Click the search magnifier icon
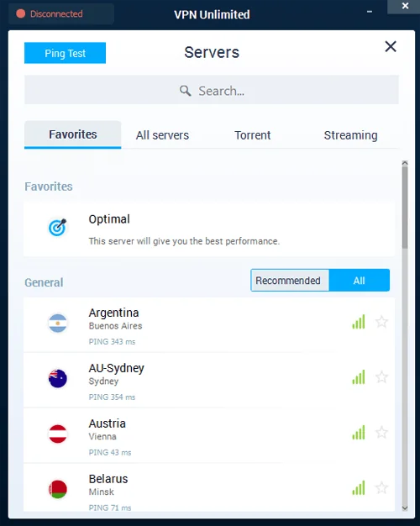The width and height of the screenshot is (420, 526). pyautogui.click(x=185, y=91)
